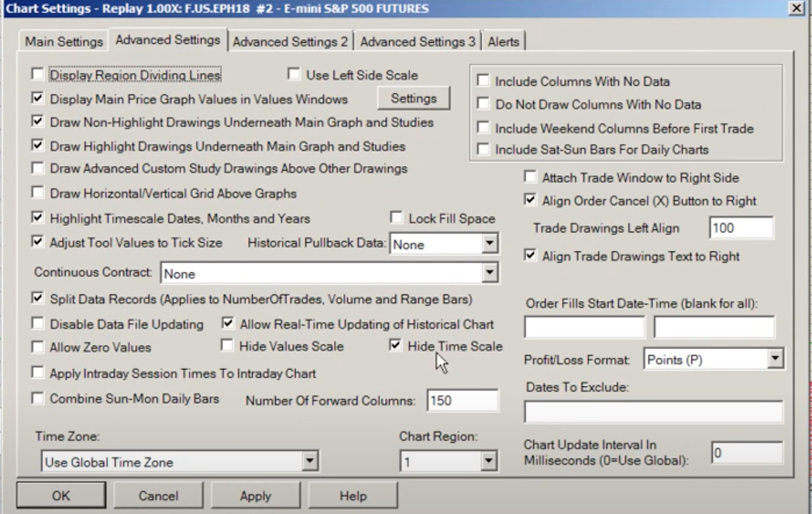Toggle Allow Real-Time Updating of Historical Chart
The image size is (812, 514).
[x=227, y=323]
